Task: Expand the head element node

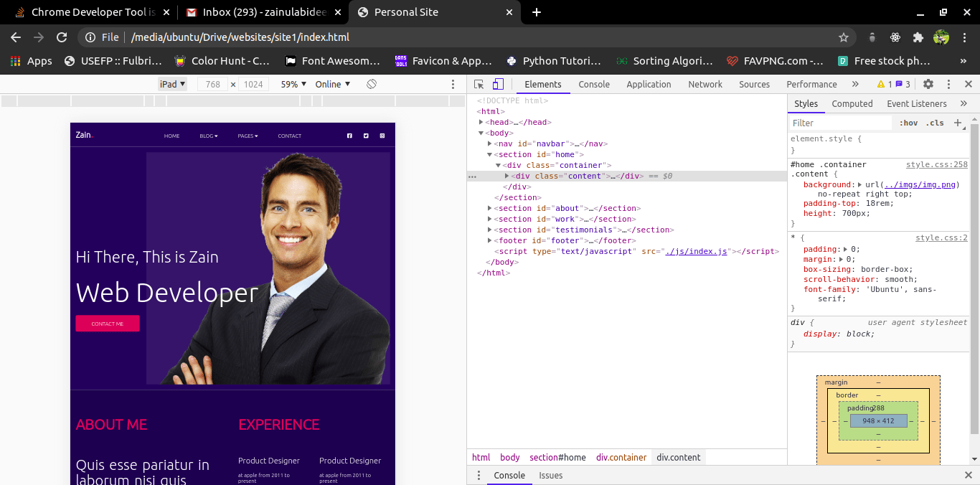Action: coord(482,122)
